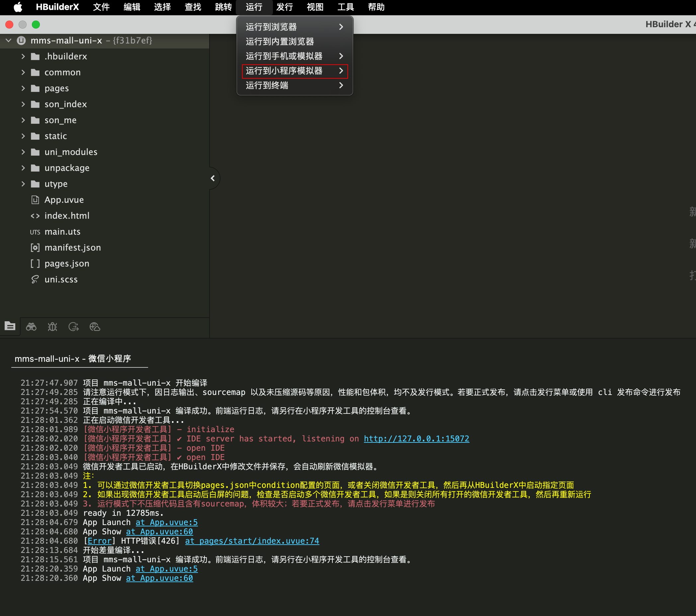Open the bug debug icon

[x=52, y=327]
